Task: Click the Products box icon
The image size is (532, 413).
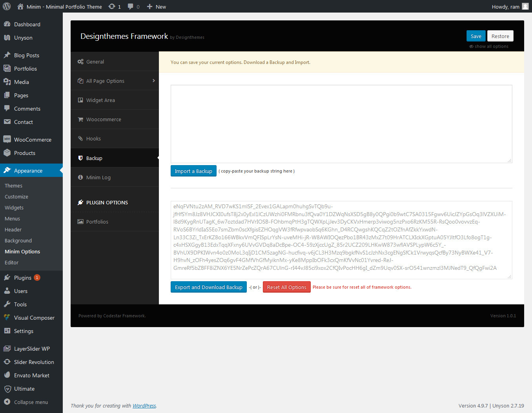Action: 7,153
